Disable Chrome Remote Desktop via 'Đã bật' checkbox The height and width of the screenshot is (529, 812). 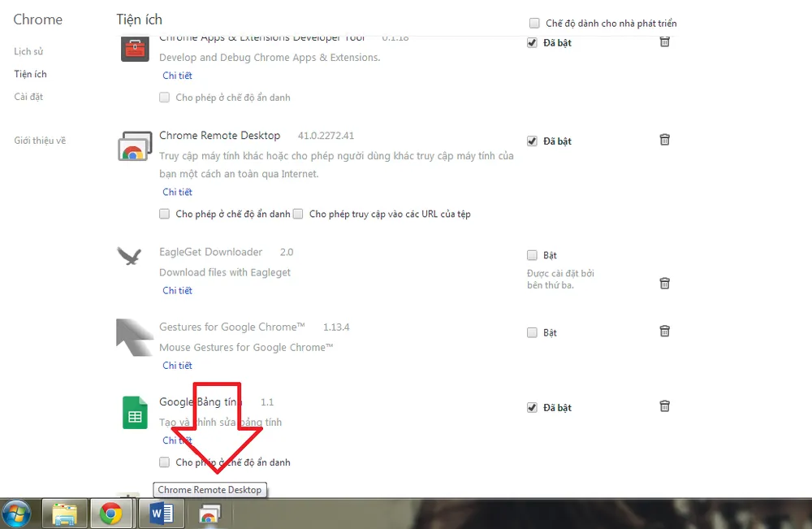[532, 141]
